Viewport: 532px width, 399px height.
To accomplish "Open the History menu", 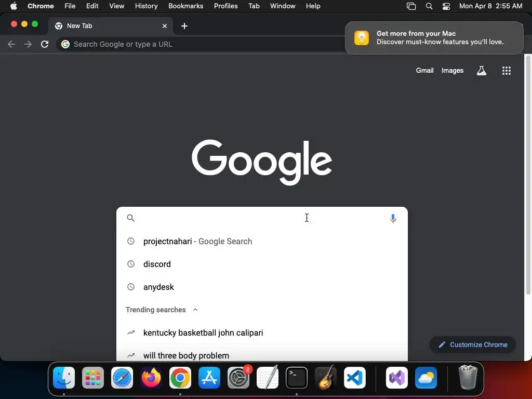I will click(x=146, y=6).
